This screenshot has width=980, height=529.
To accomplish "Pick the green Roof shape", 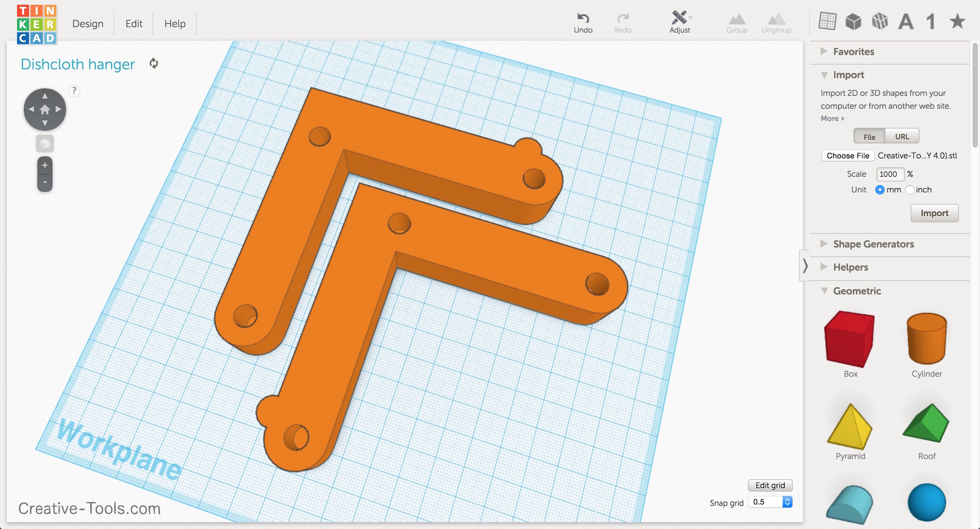I will (926, 423).
